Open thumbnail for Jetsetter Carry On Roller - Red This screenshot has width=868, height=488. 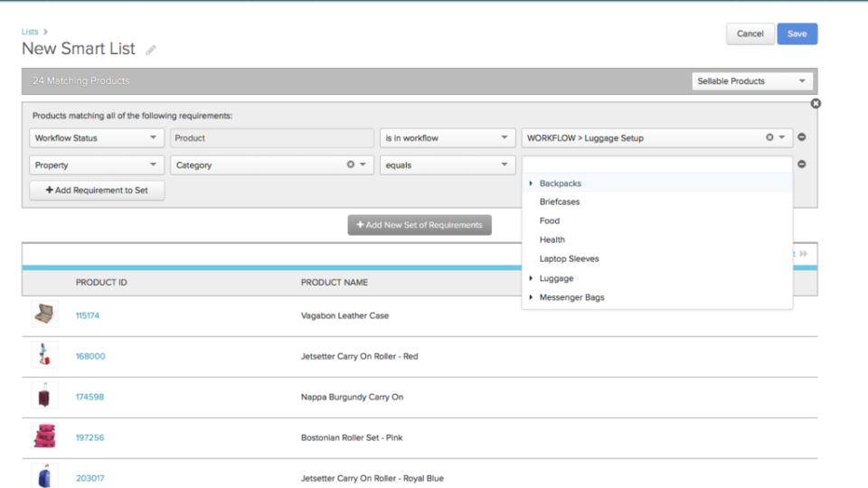click(x=44, y=354)
